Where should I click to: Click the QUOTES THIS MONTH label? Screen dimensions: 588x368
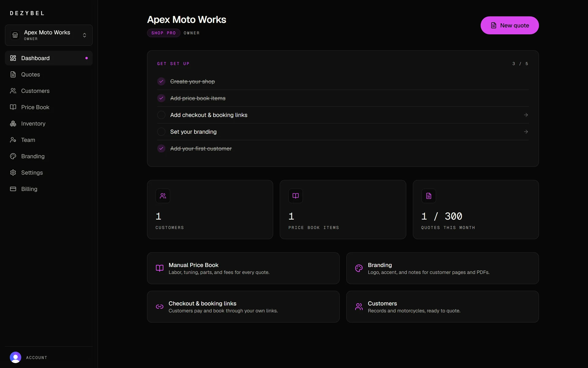448,228
